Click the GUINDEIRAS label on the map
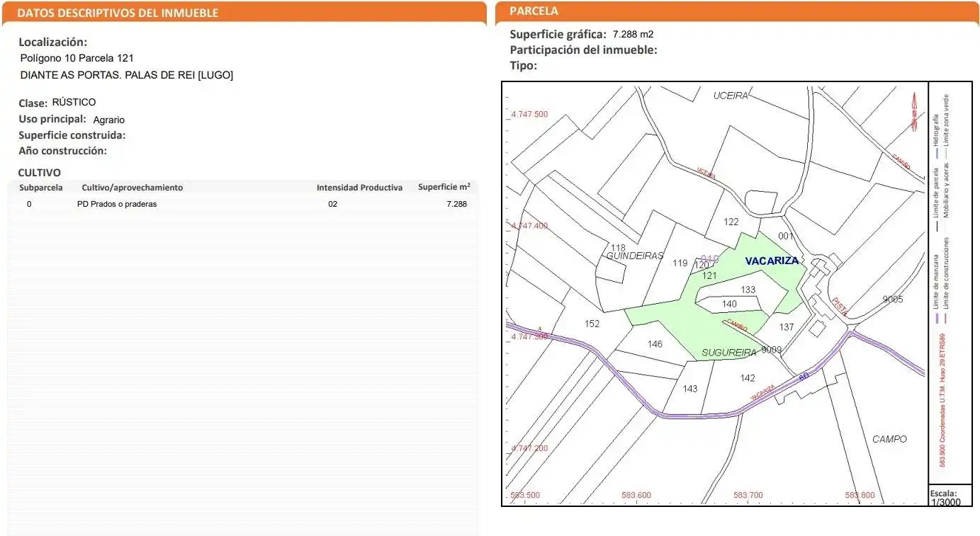Image resolution: width=980 pixels, height=536 pixels. (635, 256)
